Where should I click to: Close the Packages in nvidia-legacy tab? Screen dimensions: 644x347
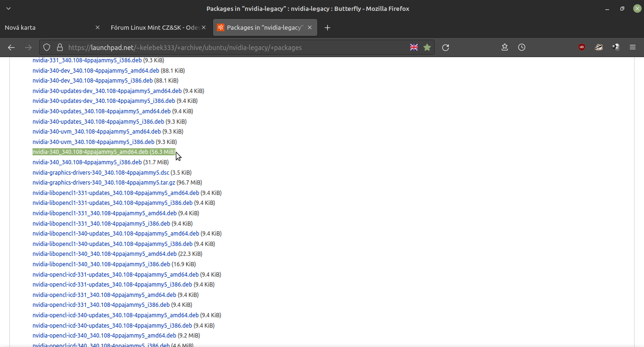(x=310, y=27)
